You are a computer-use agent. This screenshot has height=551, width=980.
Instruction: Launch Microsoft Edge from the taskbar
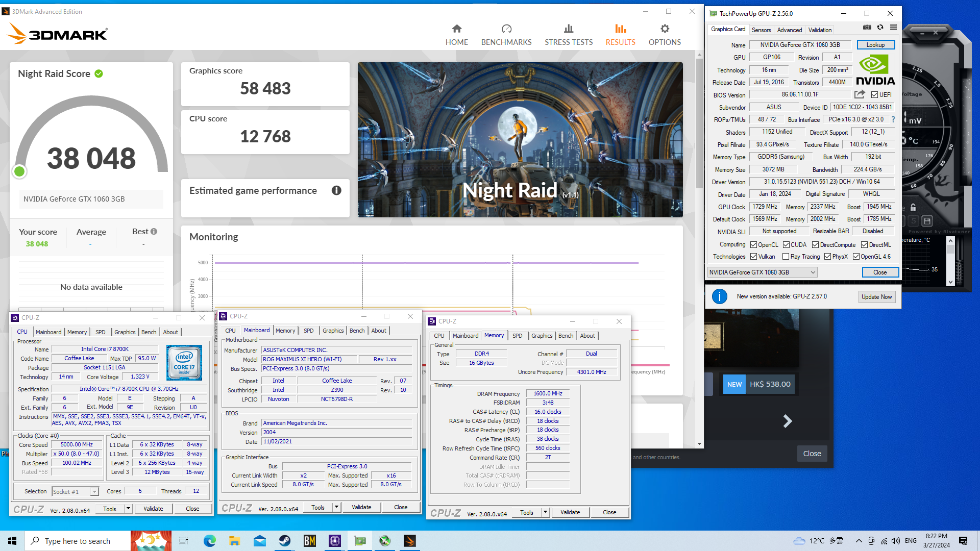(x=209, y=541)
